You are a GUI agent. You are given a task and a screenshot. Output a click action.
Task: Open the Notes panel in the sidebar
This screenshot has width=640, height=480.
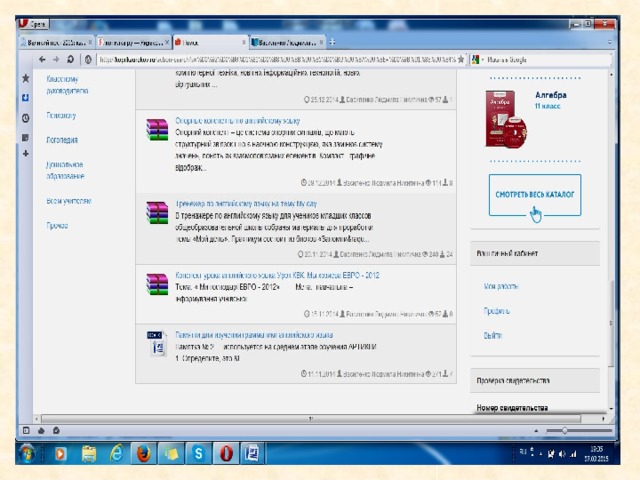26,138
